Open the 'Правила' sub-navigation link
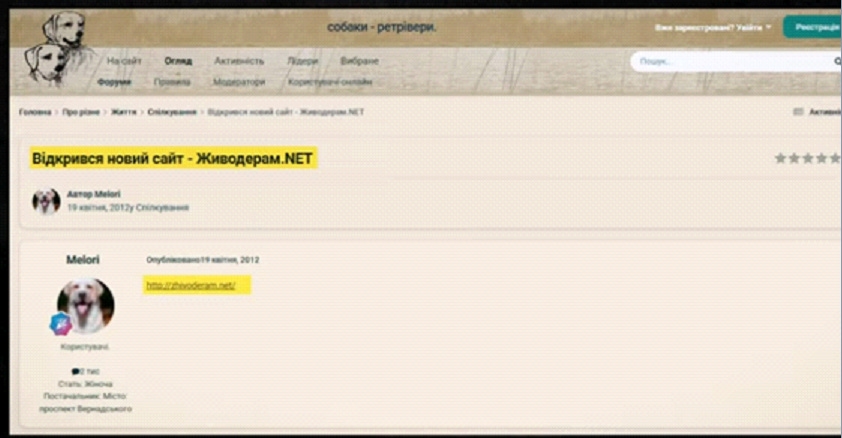Image resolution: width=842 pixels, height=438 pixels. coord(172,82)
